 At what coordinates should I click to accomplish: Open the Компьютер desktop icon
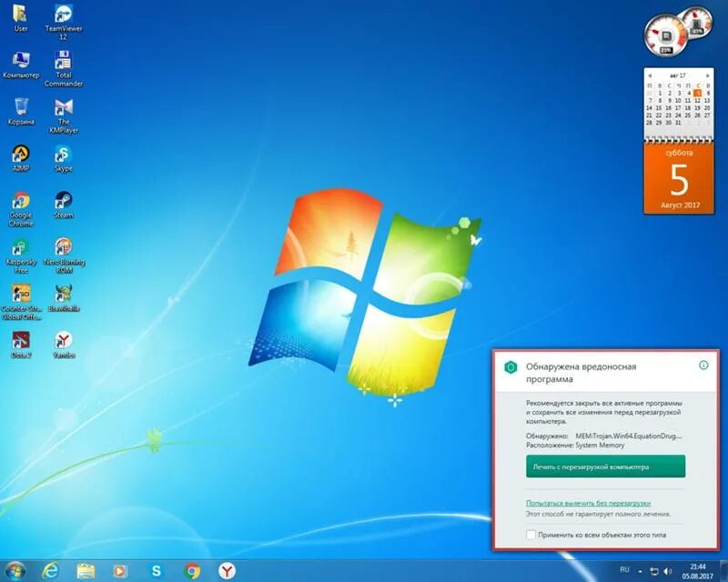(x=21, y=65)
